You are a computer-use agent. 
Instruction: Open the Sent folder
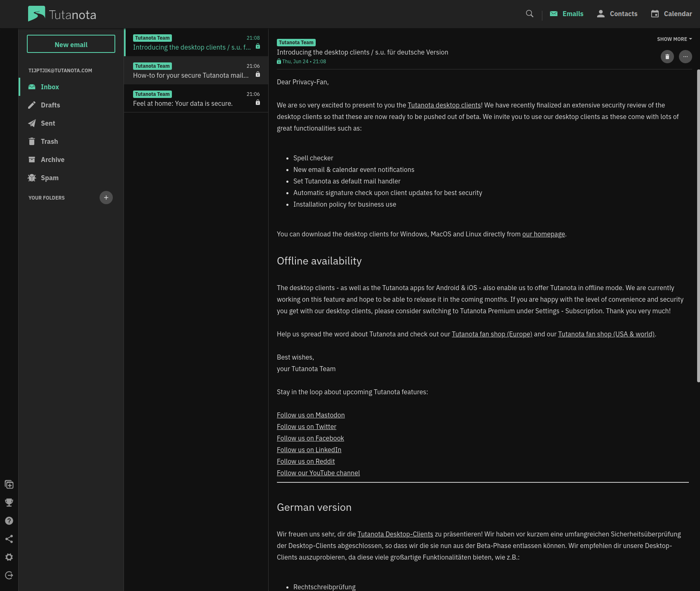point(71,123)
